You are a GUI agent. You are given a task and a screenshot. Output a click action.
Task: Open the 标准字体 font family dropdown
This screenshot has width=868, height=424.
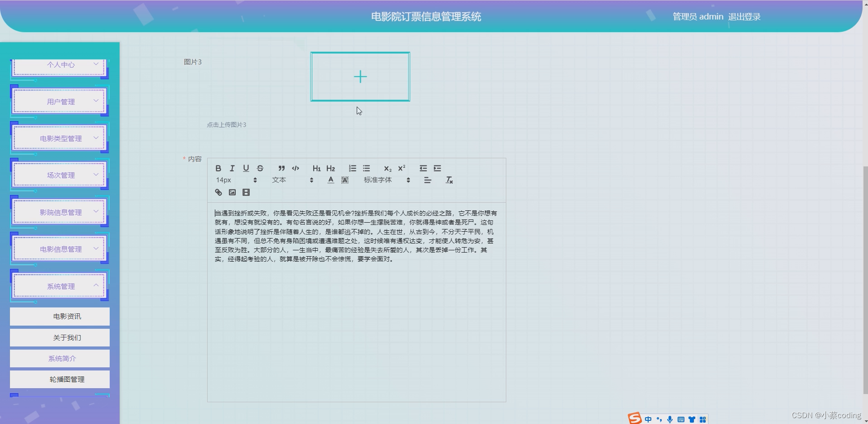(x=387, y=180)
